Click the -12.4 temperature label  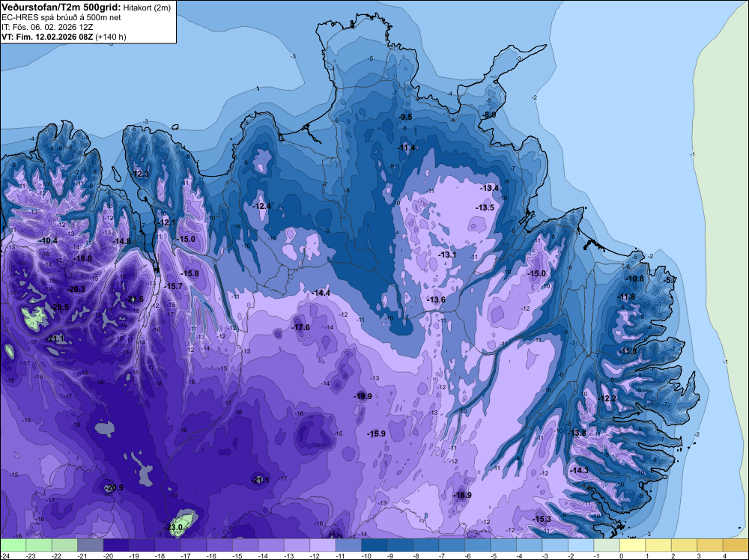point(261,206)
